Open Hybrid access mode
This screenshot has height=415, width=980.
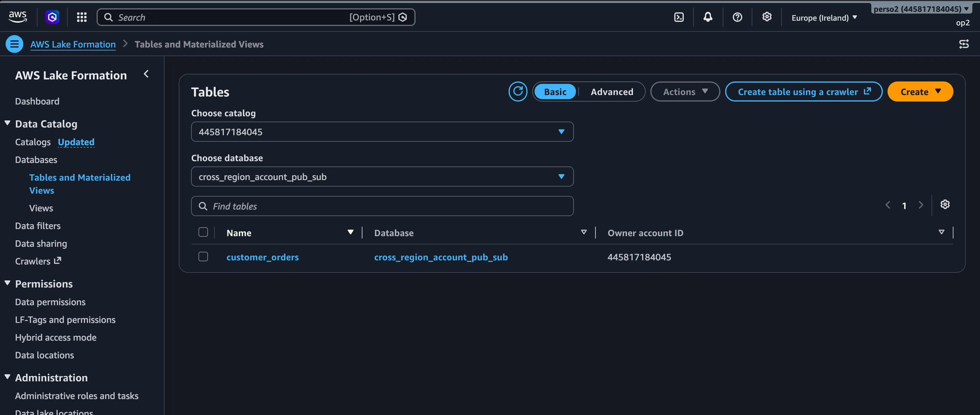[x=56, y=338]
